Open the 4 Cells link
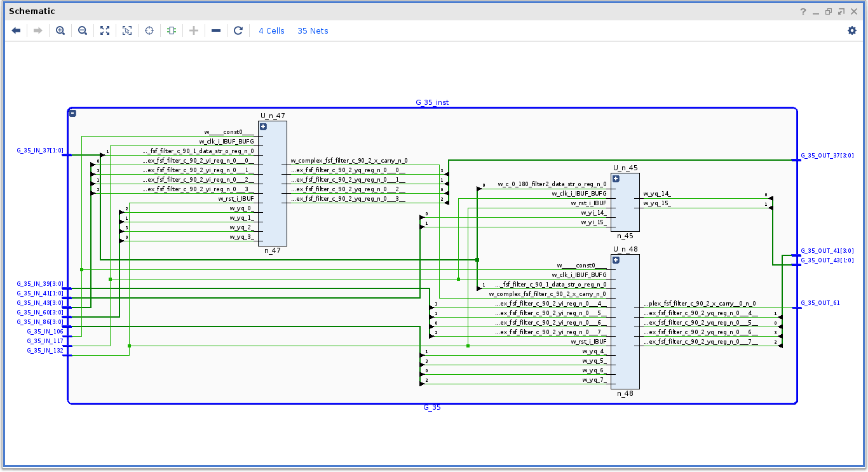 point(271,30)
